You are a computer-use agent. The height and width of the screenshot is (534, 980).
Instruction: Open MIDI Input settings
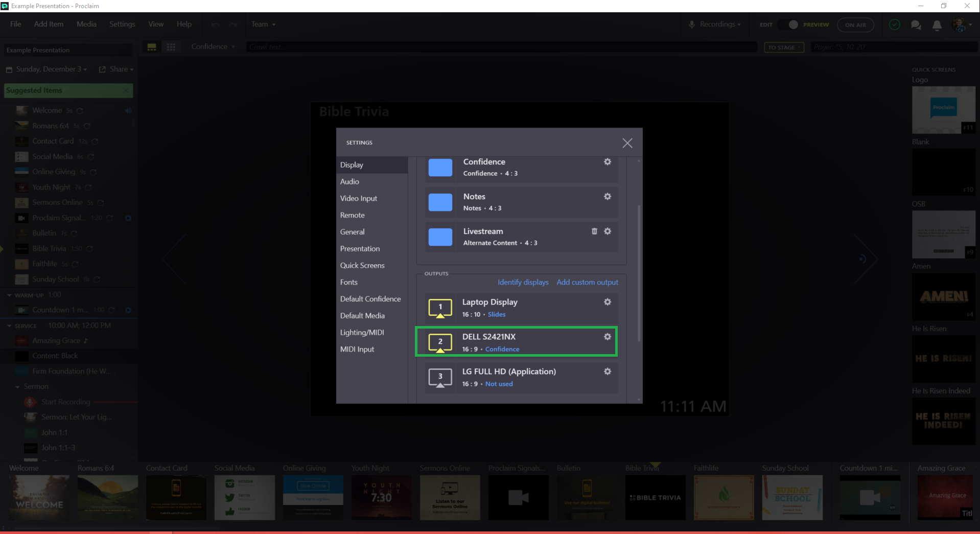pos(372,349)
